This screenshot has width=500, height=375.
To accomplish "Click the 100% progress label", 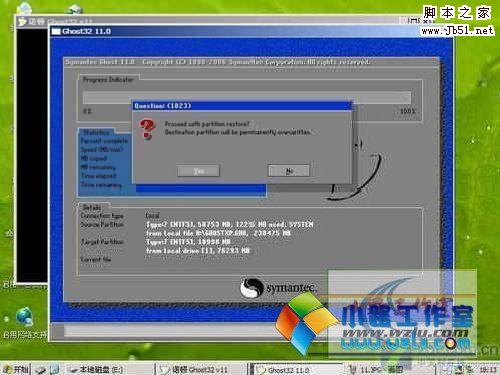I will point(407,111).
